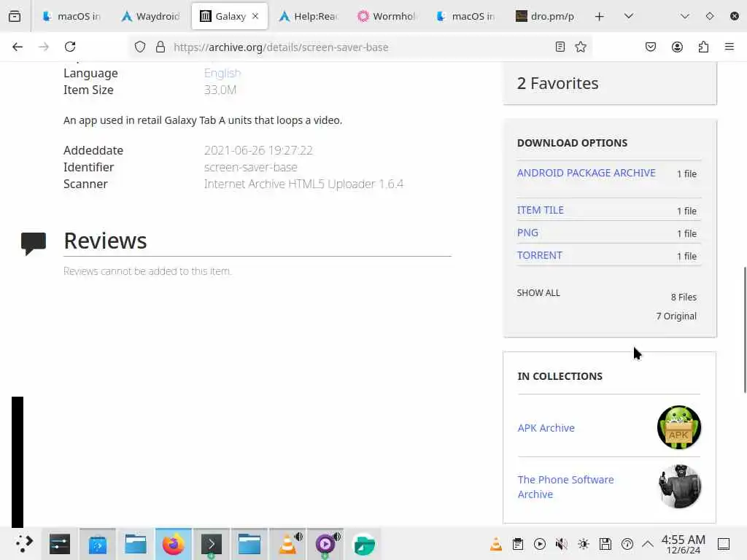Click the APK Archive android thumbnail
Image resolution: width=747 pixels, height=560 pixels.
tap(679, 427)
